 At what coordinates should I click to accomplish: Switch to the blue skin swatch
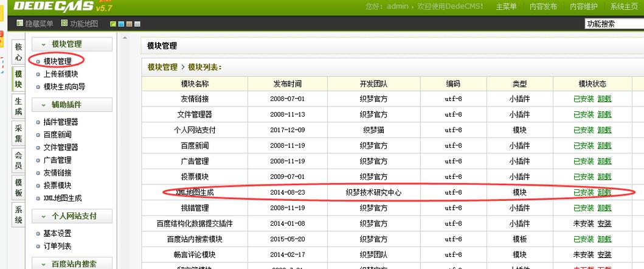[x=121, y=24]
